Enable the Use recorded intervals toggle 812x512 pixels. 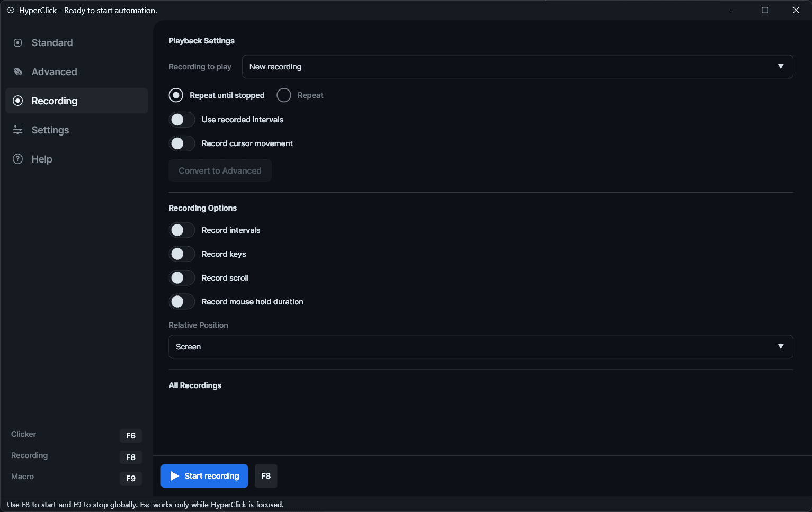coord(182,120)
